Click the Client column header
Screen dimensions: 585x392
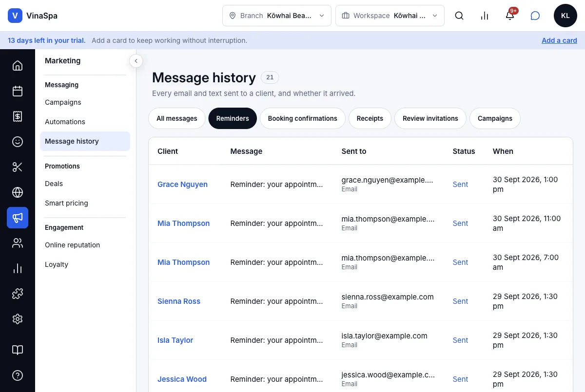(168, 151)
